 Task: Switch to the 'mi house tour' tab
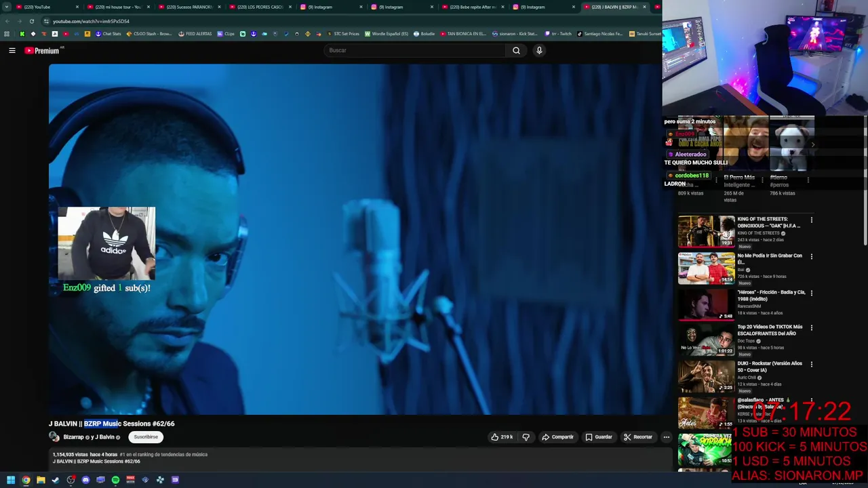(x=117, y=7)
